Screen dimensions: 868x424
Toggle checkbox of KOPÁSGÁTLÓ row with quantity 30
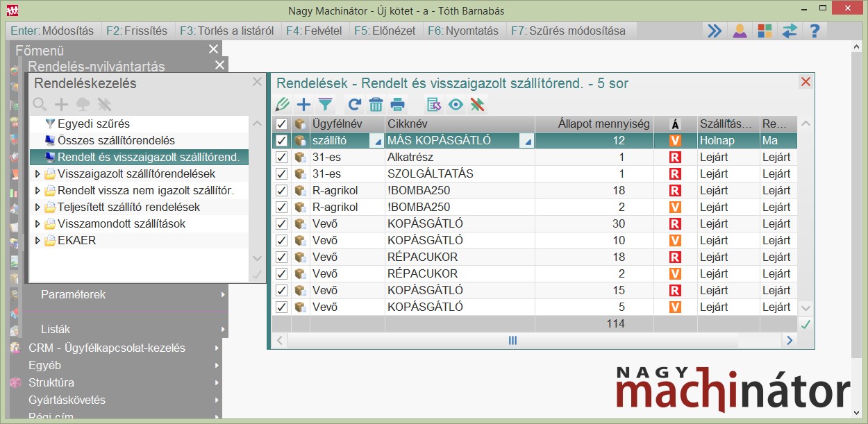pos(281,224)
